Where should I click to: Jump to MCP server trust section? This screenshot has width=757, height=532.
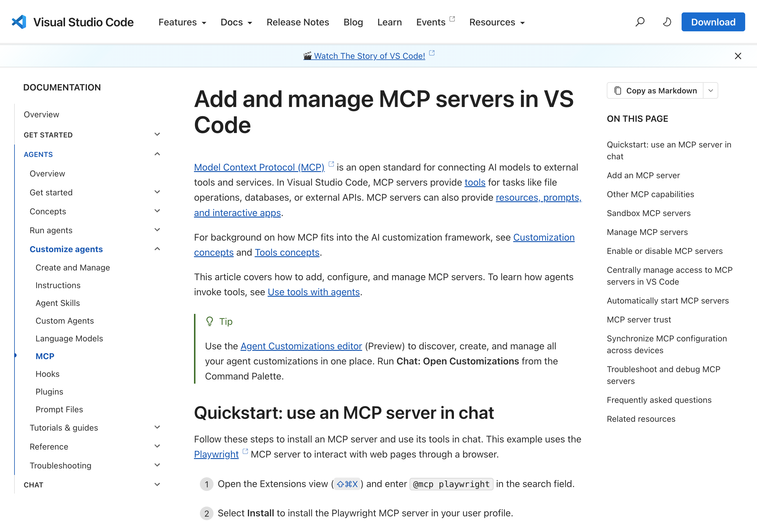tap(639, 320)
